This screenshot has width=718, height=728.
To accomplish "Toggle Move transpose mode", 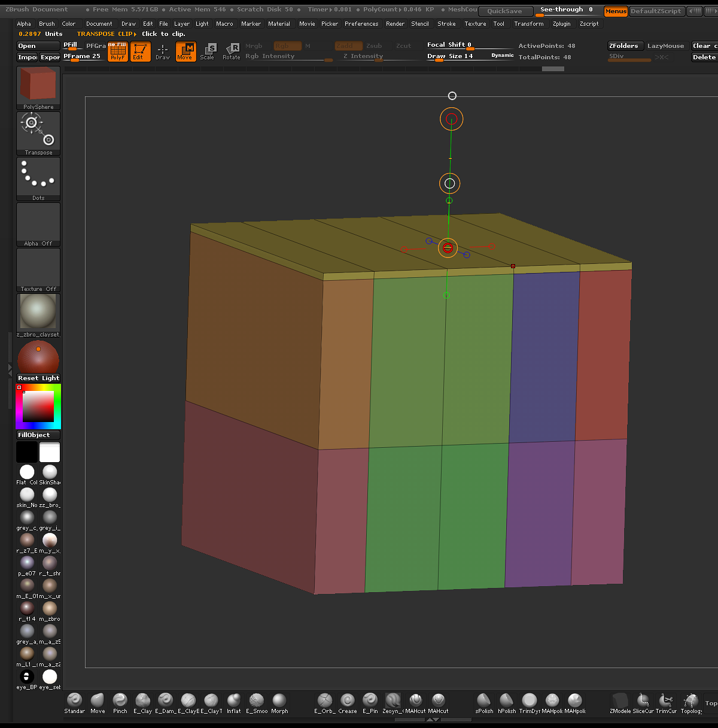I will pyautogui.click(x=185, y=51).
